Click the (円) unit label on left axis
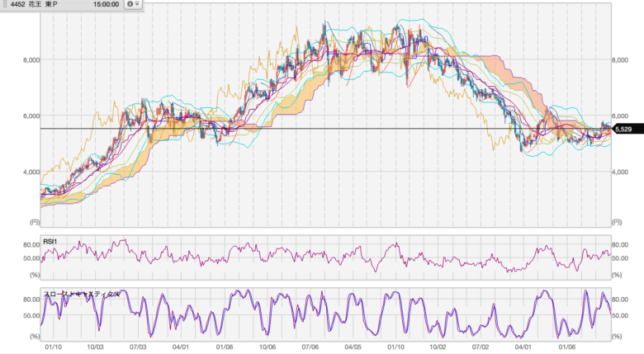This screenshot has width=644, height=354. 33,223
